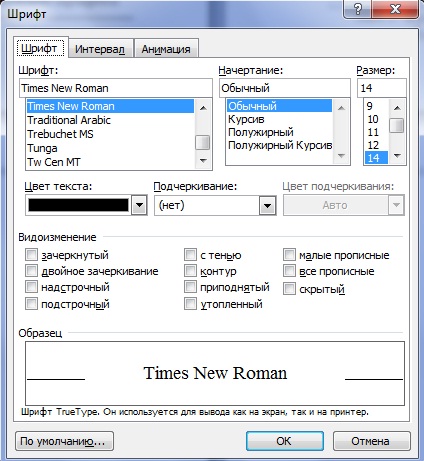Screen dimensions: 424x461
Task: Click the font name input field
Action: tap(116, 88)
